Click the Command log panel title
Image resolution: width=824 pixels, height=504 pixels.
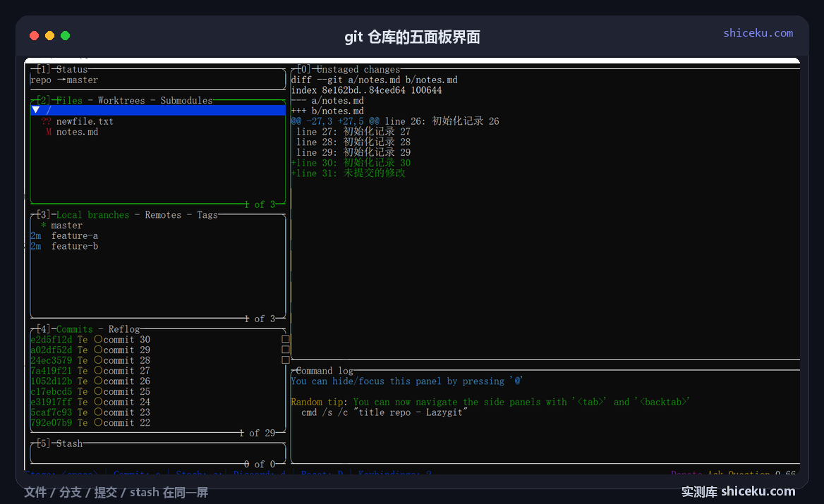pos(325,371)
